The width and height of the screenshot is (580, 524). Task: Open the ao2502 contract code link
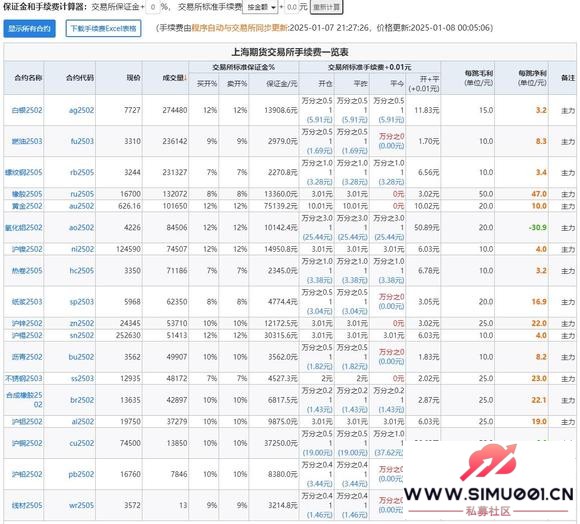[81, 227]
